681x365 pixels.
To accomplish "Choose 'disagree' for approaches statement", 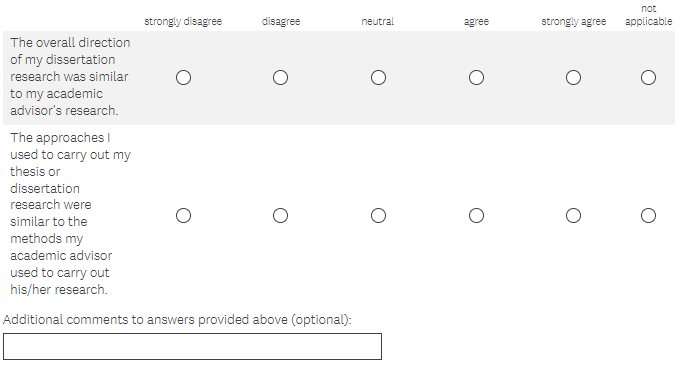I will 280,216.
